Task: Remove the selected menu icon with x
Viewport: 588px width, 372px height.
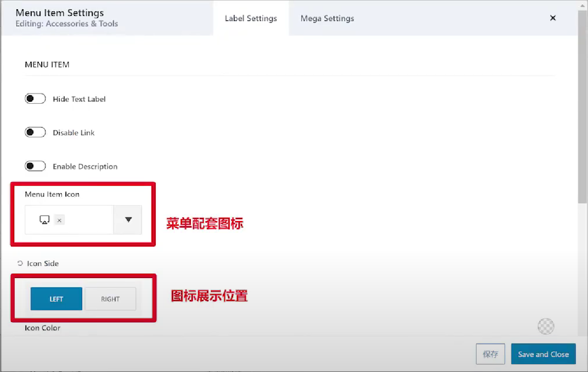Action: 59,220
